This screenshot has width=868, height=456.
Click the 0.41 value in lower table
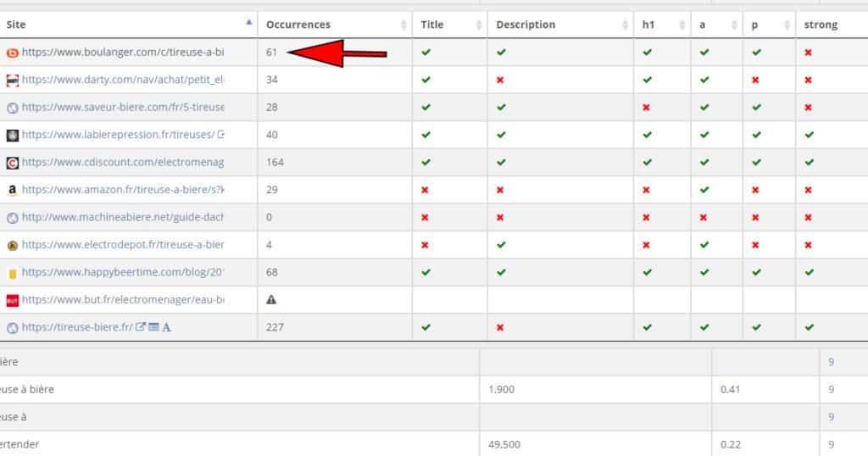tap(730, 390)
